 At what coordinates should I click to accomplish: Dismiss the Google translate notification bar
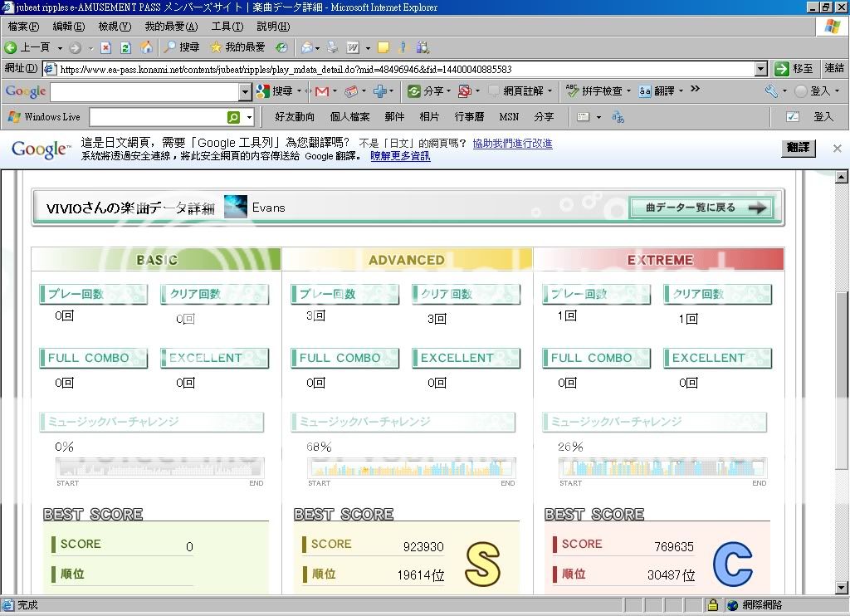coord(837,148)
